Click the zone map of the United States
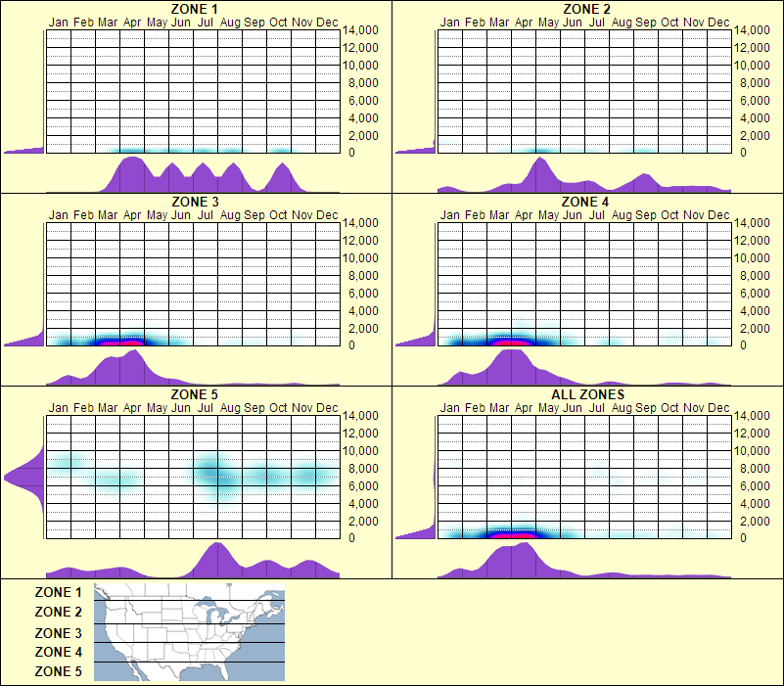Screen dimensions: 784x686 [x=190, y=632]
